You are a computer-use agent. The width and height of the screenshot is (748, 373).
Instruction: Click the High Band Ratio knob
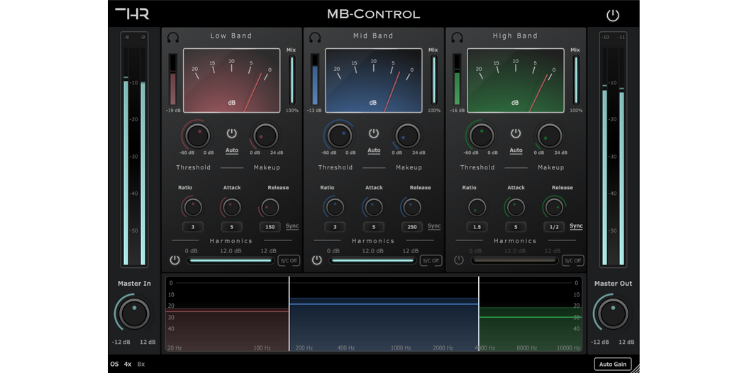(x=477, y=207)
